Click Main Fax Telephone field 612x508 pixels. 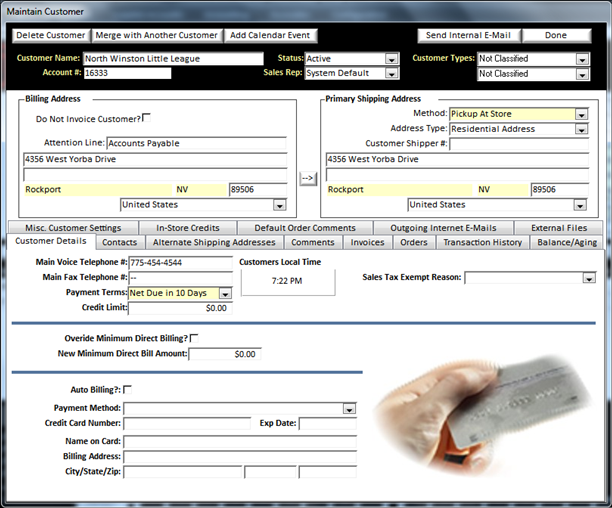click(181, 278)
